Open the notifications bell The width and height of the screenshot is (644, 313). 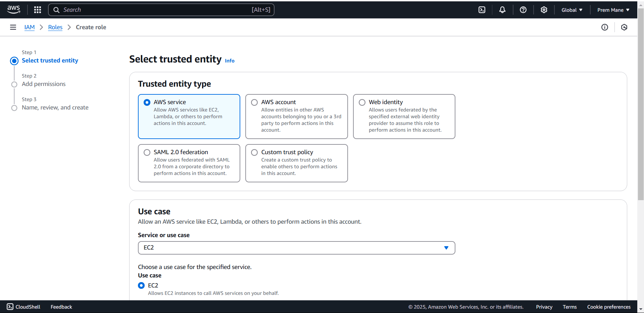click(x=502, y=10)
